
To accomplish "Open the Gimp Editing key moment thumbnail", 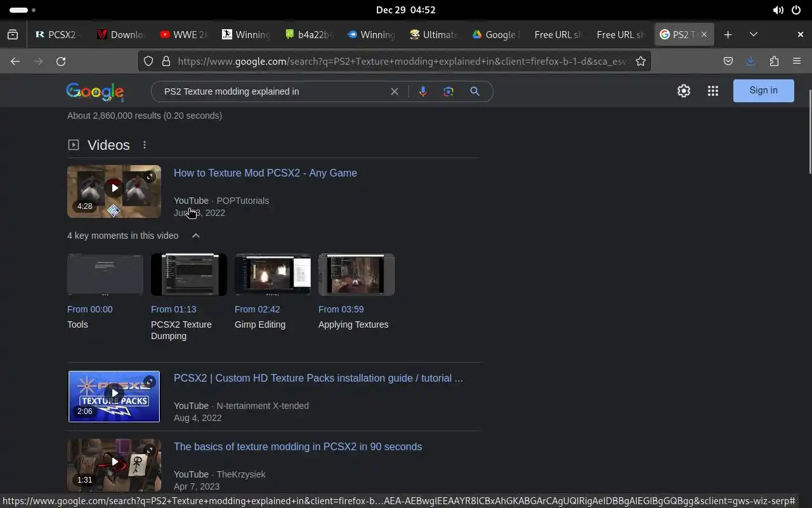I will pos(273,274).
